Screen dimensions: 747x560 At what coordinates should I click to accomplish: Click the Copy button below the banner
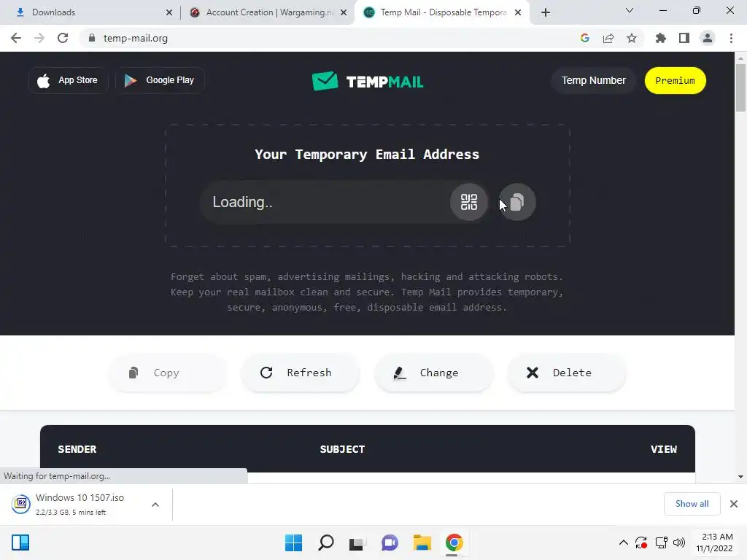point(168,373)
